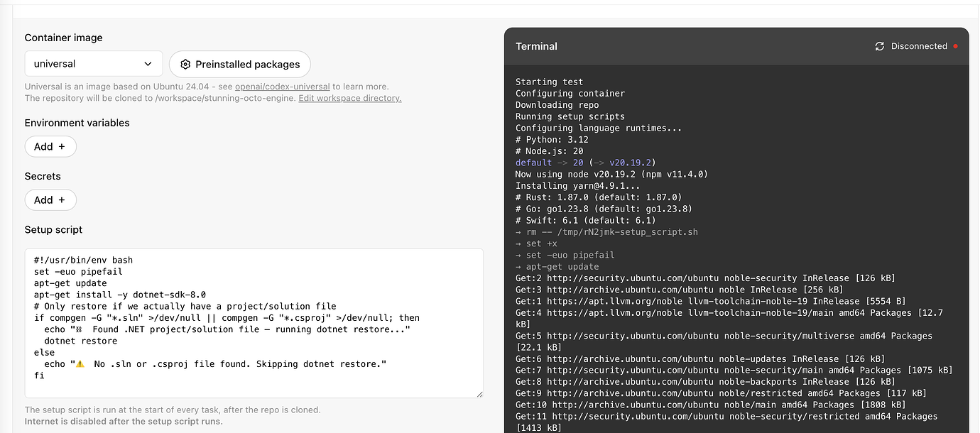980x433 pixels.
Task: Add a new secret
Action: 50,199
